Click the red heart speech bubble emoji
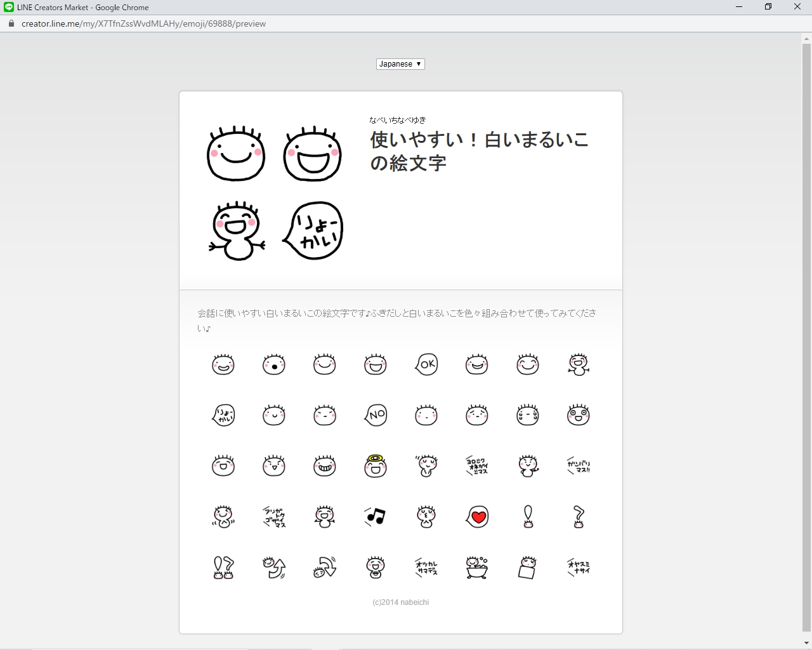812x650 pixels. pyautogui.click(x=477, y=517)
